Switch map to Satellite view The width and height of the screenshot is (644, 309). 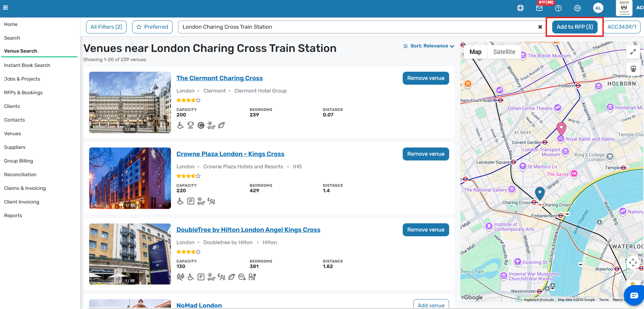504,52
